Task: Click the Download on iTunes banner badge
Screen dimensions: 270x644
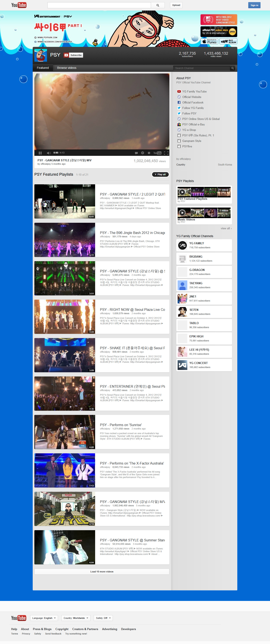Action: tap(209, 41)
